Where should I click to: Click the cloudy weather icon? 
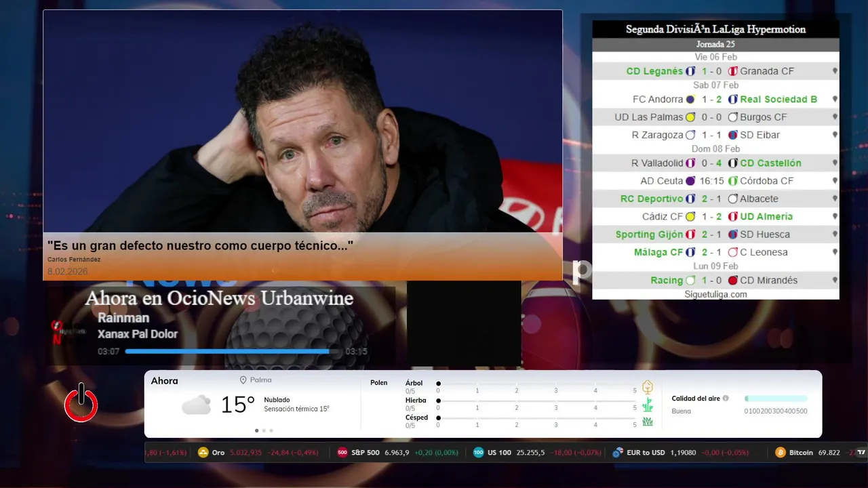pyautogui.click(x=196, y=405)
